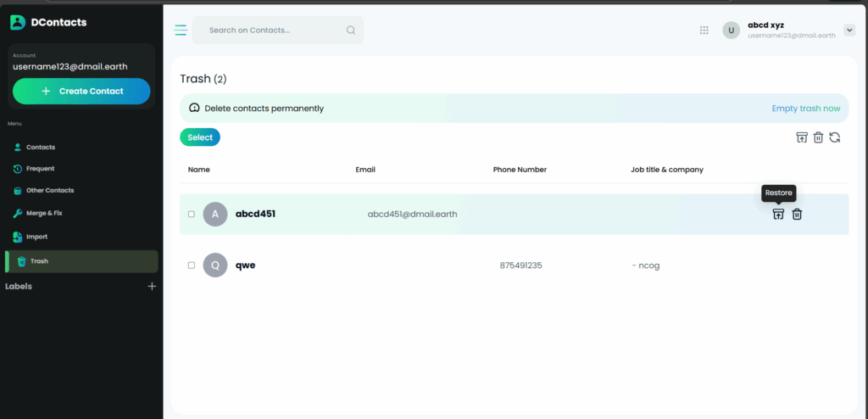Click the Search on Contacts field
This screenshot has width=868, height=419.
271,31
